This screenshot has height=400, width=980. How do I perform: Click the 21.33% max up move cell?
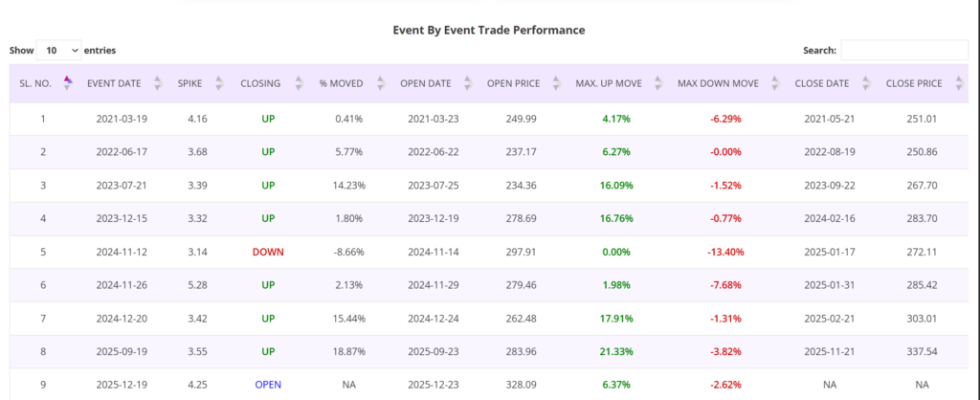click(x=617, y=351)
